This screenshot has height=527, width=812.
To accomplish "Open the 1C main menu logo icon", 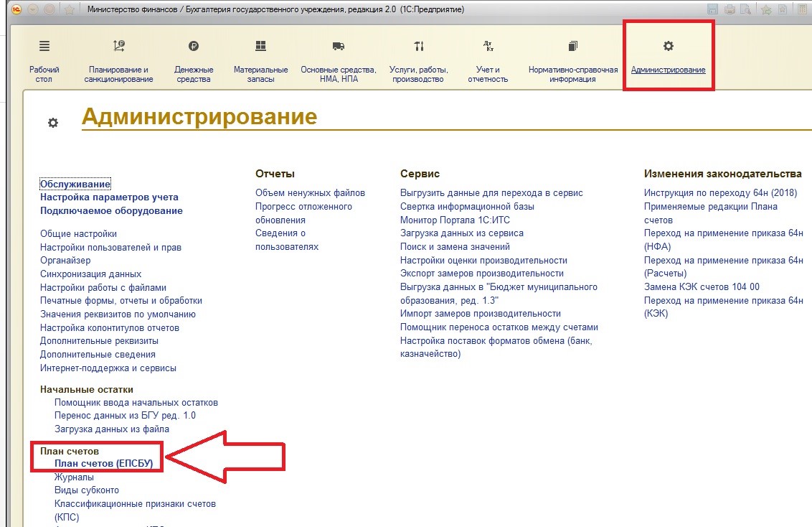I will [x=16, y=9].
